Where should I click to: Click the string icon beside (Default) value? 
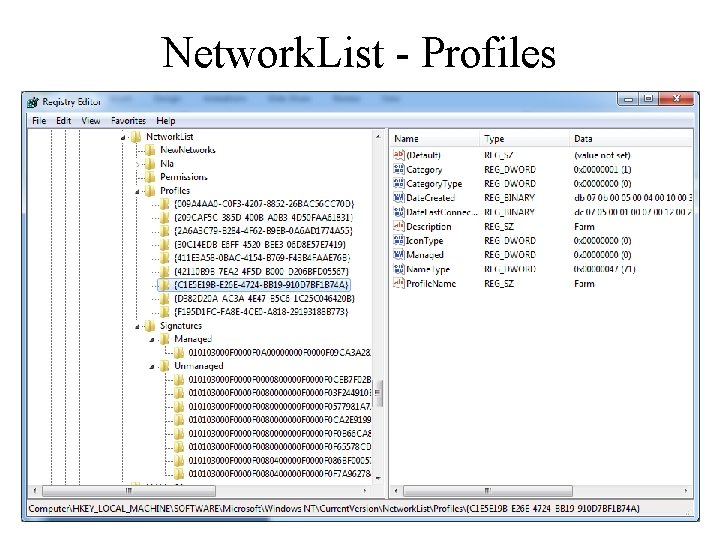point(399,155)
